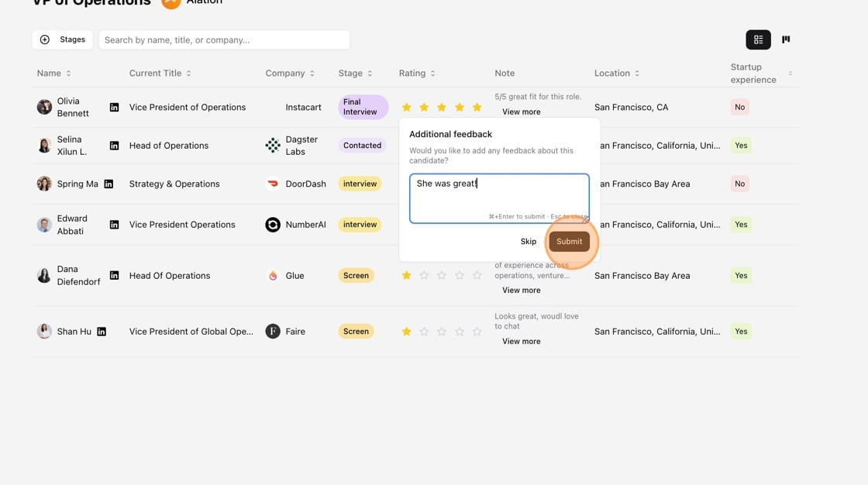This screenshot has width=868, height=485.
Task: Open Shan Hu's LinkedIn icon
Action: [x=102, y=332]
